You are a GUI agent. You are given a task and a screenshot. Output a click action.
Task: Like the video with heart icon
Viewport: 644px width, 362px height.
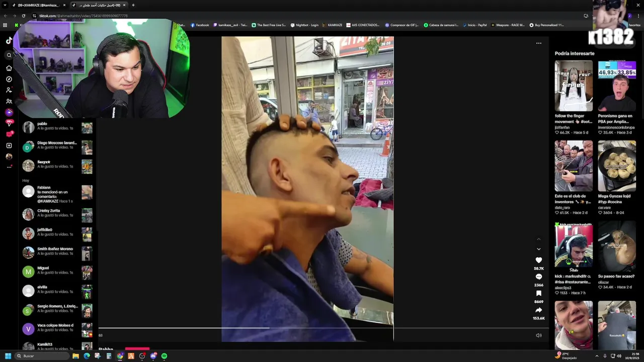pos(538,260)
